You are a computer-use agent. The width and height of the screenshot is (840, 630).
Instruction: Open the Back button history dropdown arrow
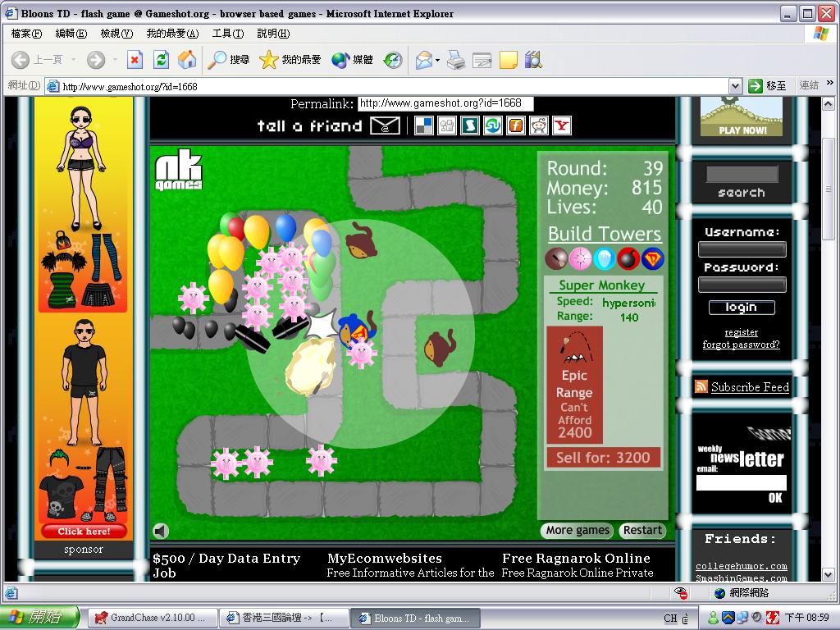73,59
